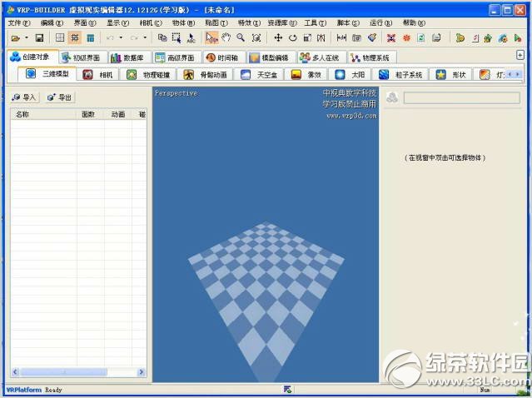Select the rotate circular arrow tool
Image resolution: width=532 pixels, height=398 pixels.
pos(293,38)
